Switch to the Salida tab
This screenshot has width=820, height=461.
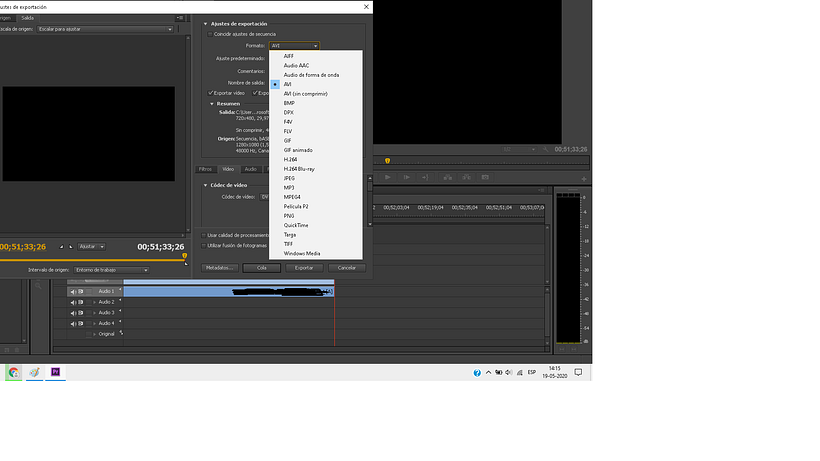[27, 18]
